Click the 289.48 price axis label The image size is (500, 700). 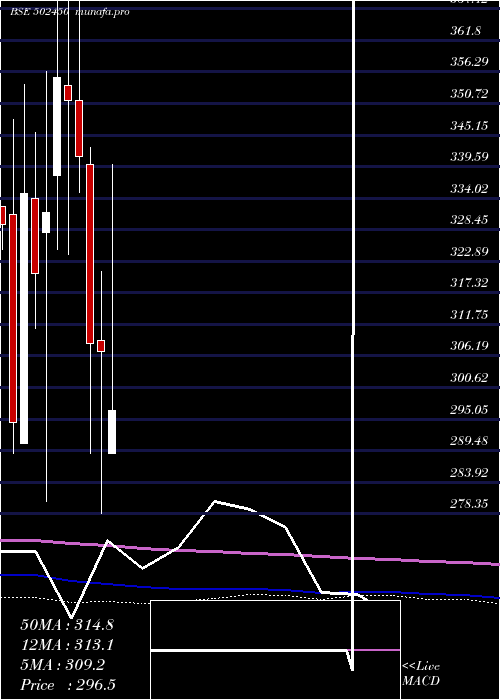click(469, 441)
